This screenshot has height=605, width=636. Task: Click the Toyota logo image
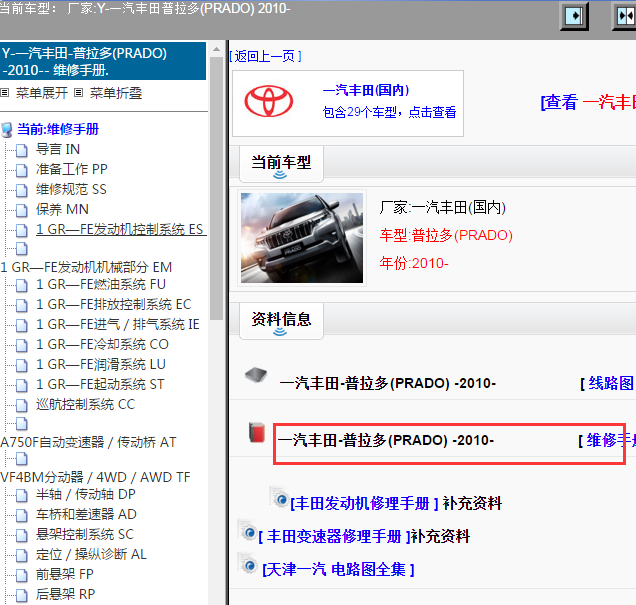coord(269,101)
